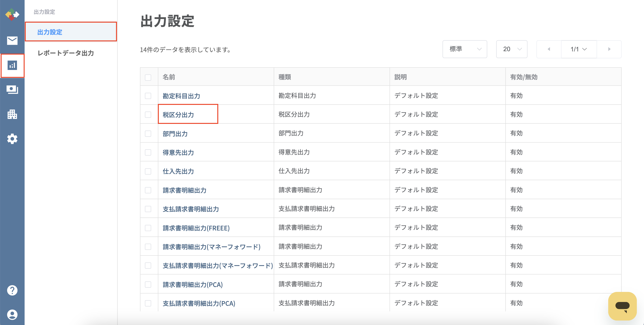Viewport: 644px width, 325px height.
Task: Check the 請求書明細出力(FREEE) row checkbox
Action: coord(148,228)
